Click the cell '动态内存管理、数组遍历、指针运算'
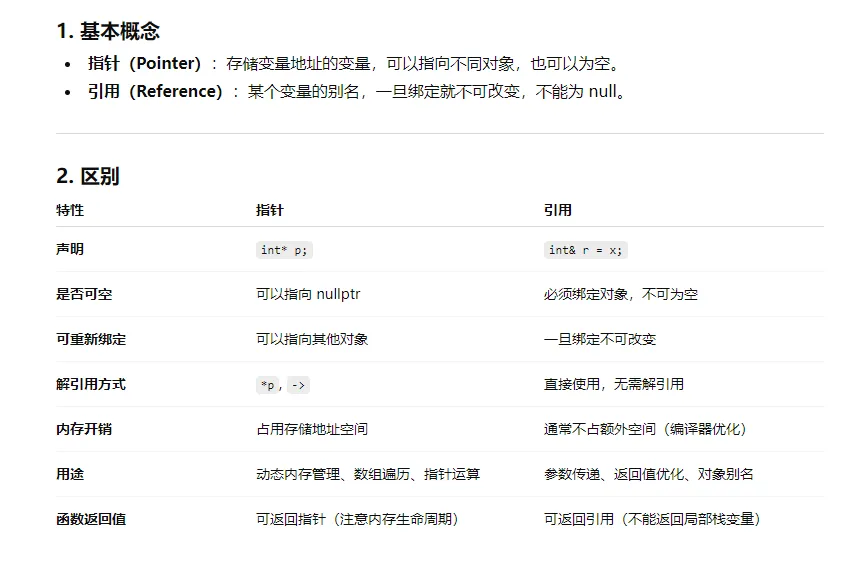Screen dimensions: 847x567 coord(368,474)
